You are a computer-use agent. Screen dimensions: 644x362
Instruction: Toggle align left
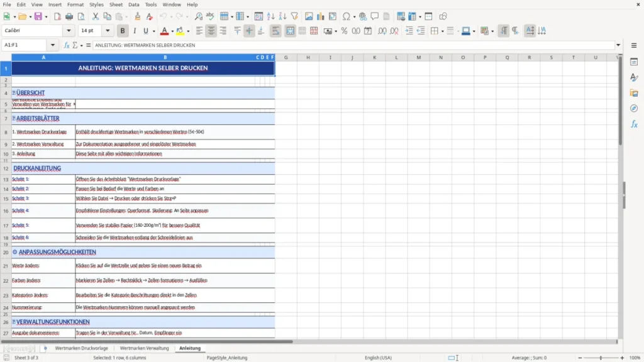click(x=199, y=31)
